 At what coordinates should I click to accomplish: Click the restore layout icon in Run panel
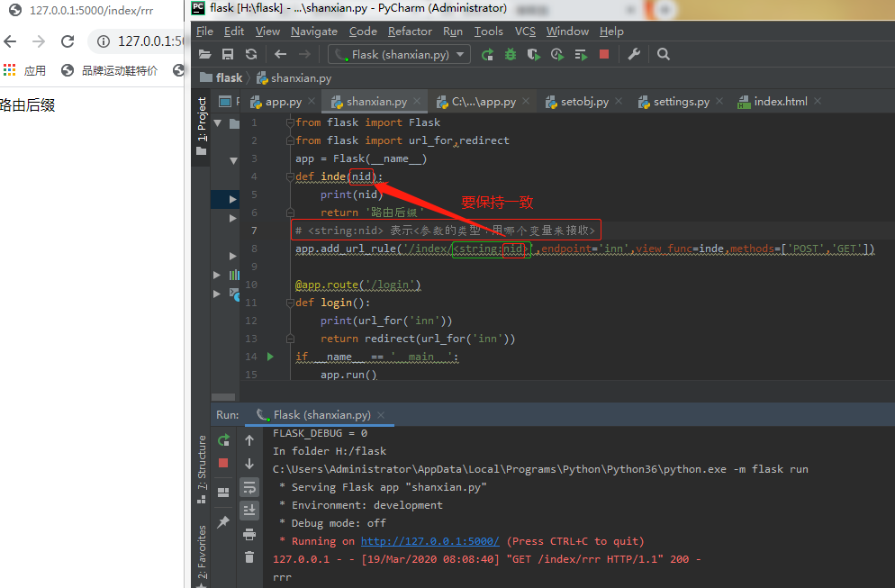coord(223,492)
